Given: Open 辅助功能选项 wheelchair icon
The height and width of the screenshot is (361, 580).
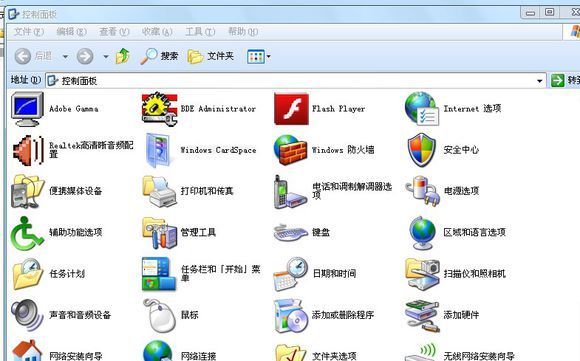Looking at the screenshot, I should click(27, 233).
